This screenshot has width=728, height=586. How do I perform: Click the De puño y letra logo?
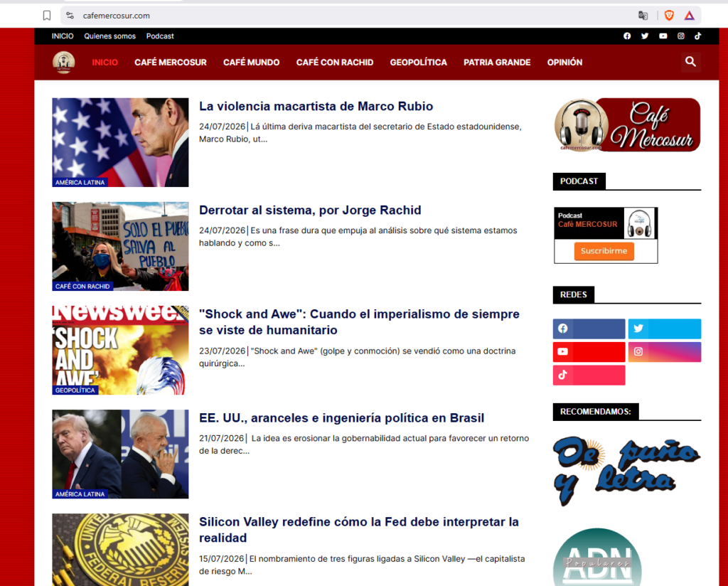[x=626, y=471]
